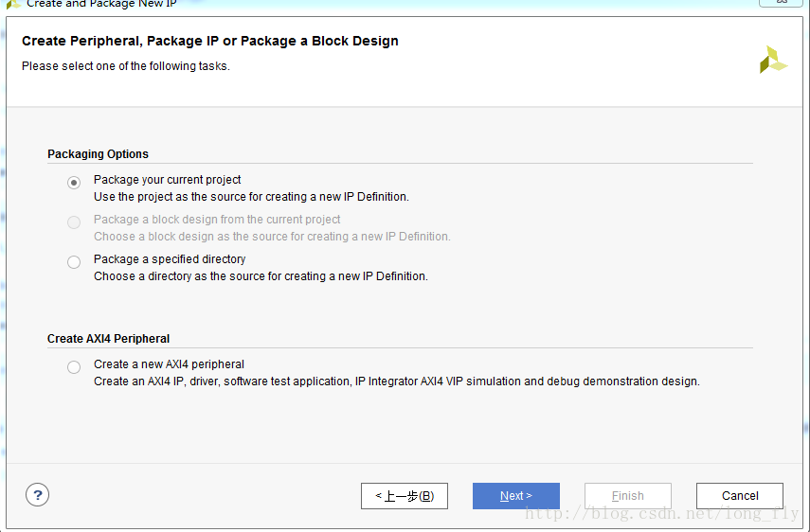Image resolution: width=810 pixels, height=532 pixels.
Task: Open help via the question mark icon
Action: click(x=37, y=495)
